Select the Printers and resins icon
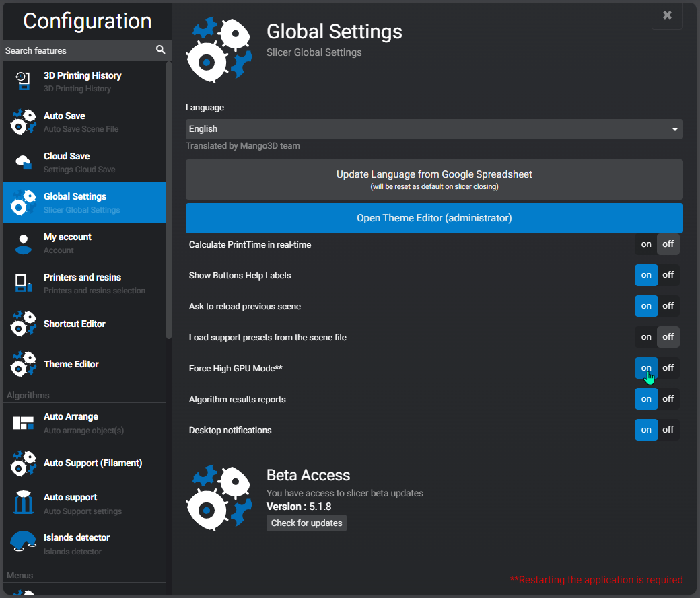Image resolution: width=700 pixels, height=598 pixels. tap(24, 283)
